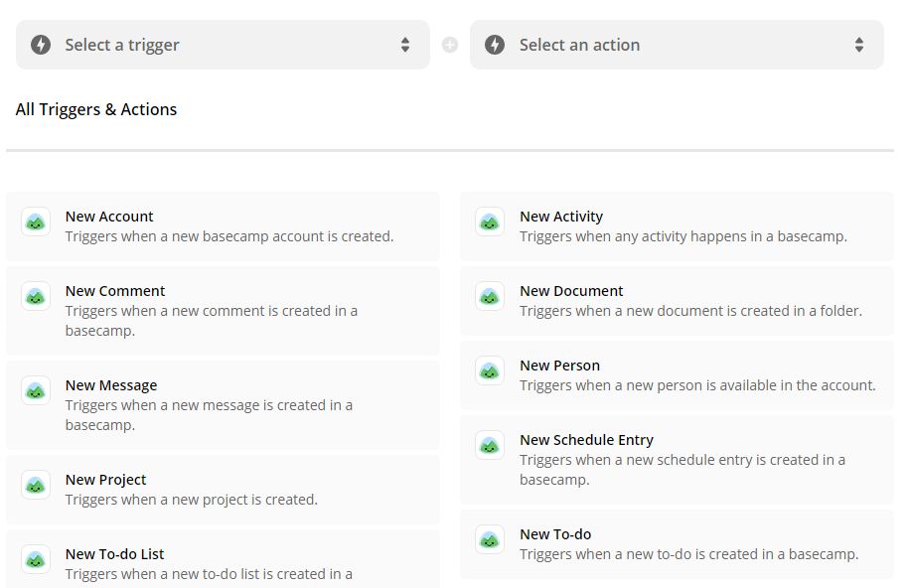909x588 pixels.
Task: Expand trigger selector using up-down arrows
Action: [405, 45]
